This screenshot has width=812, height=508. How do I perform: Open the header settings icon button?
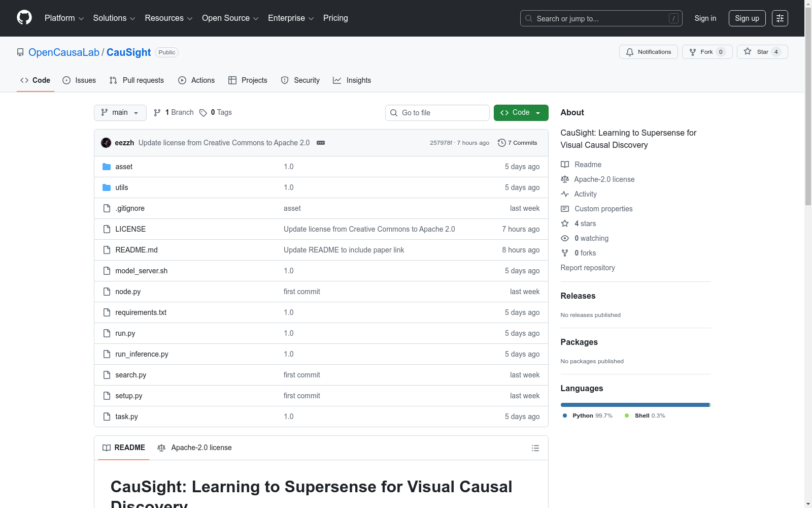780,18
